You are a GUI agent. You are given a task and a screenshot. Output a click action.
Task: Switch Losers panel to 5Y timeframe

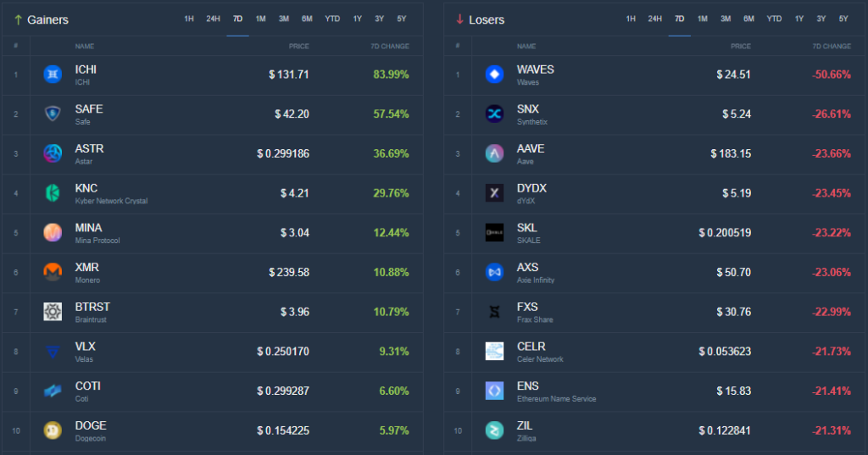click(x=843, y=19)
